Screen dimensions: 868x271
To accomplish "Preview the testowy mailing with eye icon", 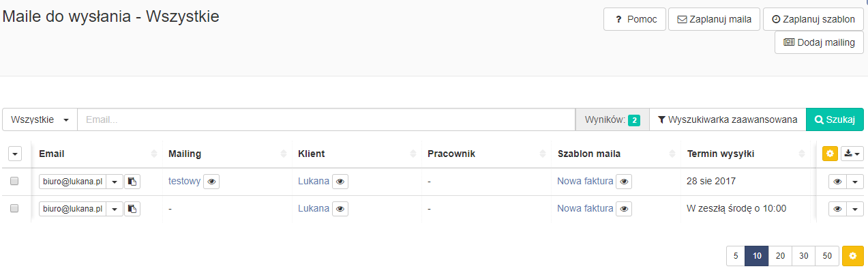I will (x=211, y=182).
